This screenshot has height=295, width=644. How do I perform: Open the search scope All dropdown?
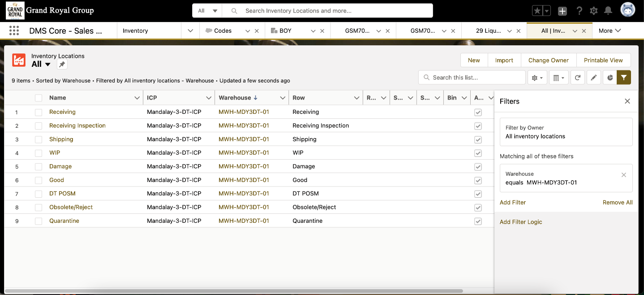click(x=207, y=11)
